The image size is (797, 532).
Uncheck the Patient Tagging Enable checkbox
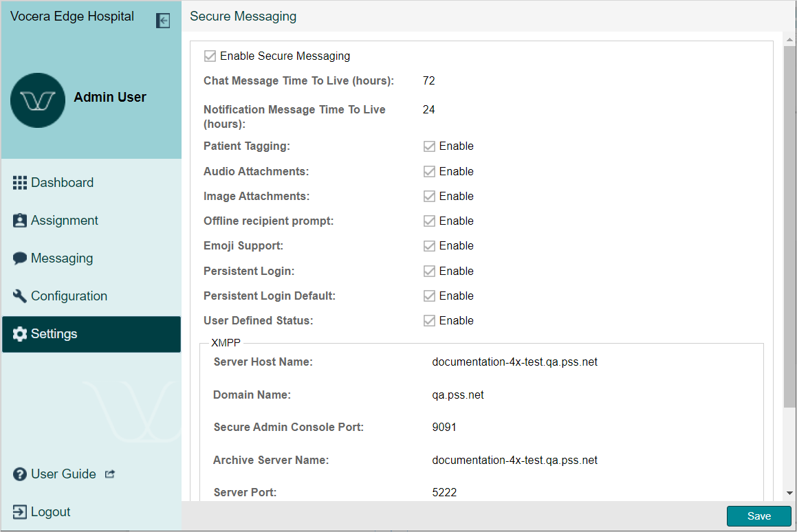(x=429, y=146)
